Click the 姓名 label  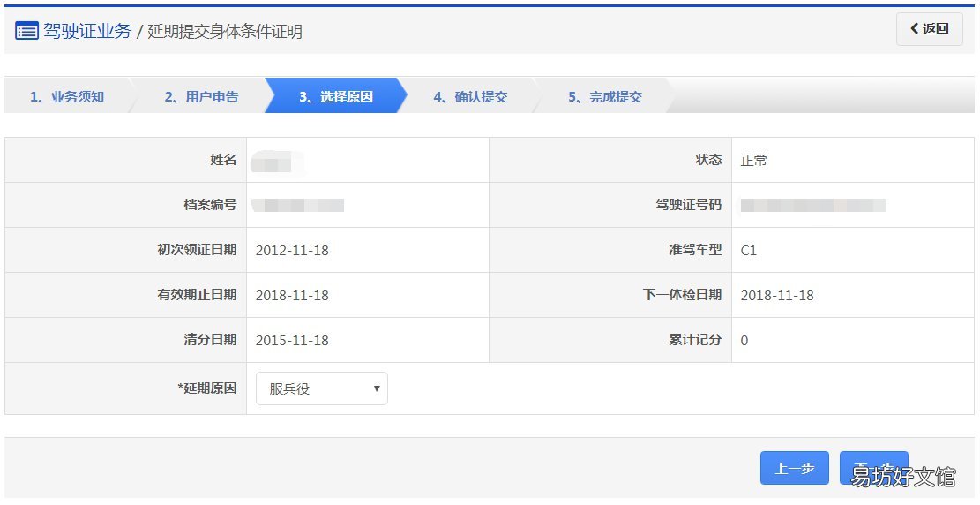point(223,160)
